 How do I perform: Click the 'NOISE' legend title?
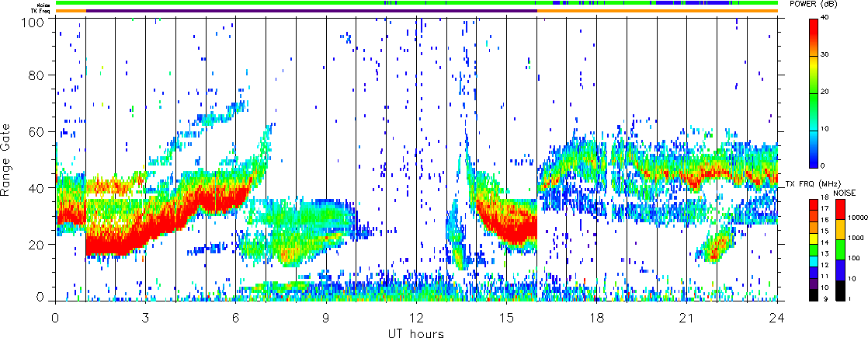[x=845, y=192]
